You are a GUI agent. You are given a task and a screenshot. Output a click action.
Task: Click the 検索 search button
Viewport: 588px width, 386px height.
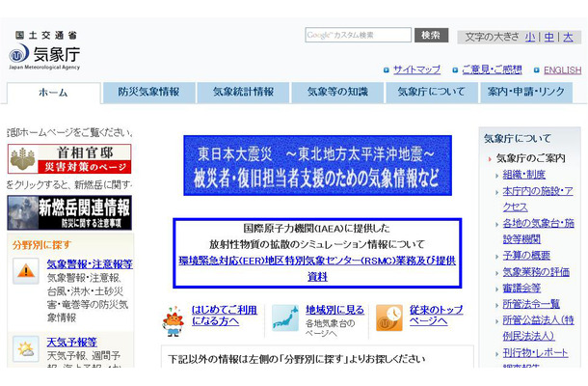pos(431,35)
